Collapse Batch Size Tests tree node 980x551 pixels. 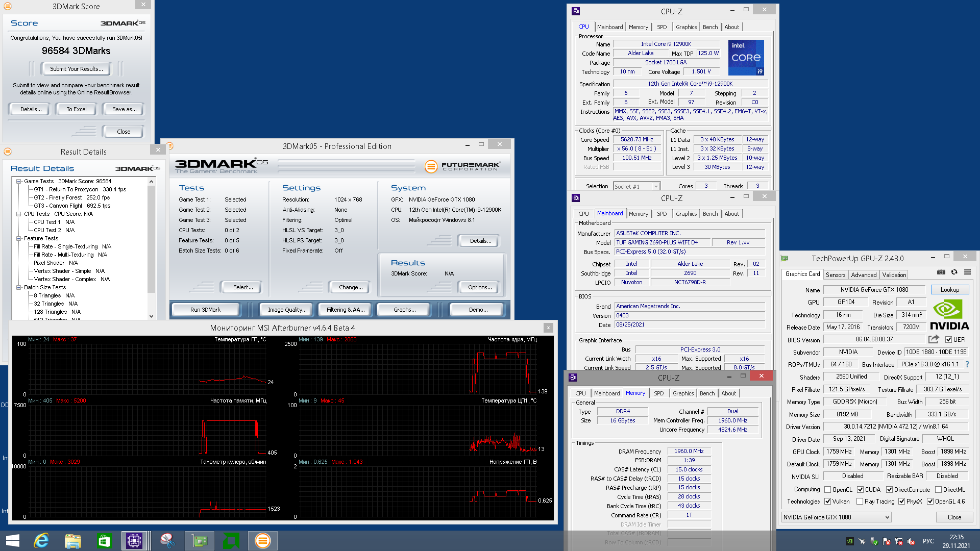point(18,287)
